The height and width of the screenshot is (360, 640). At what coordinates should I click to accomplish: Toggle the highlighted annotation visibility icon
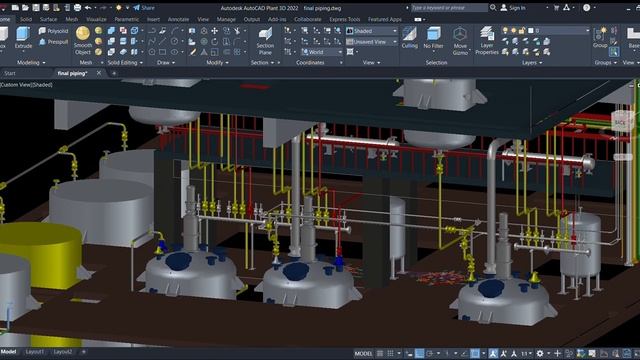[x=493, y=353]
